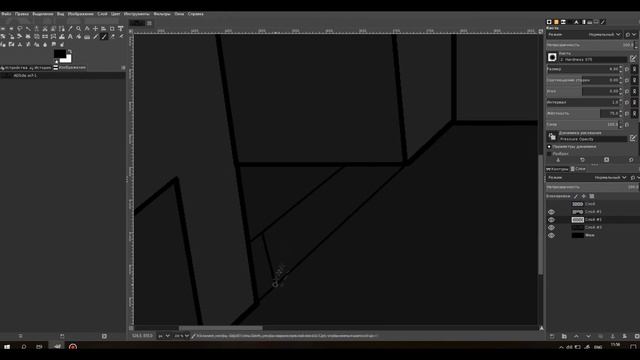This screenshot has width=640, height=360.
Task: Select the Alignment tool
Action: 104,29
